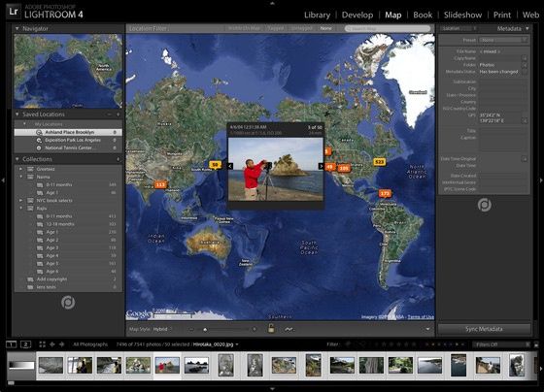Expand the NYC book selects collection set
Viewport: 544px width, 392px height.
click(21, 200)
